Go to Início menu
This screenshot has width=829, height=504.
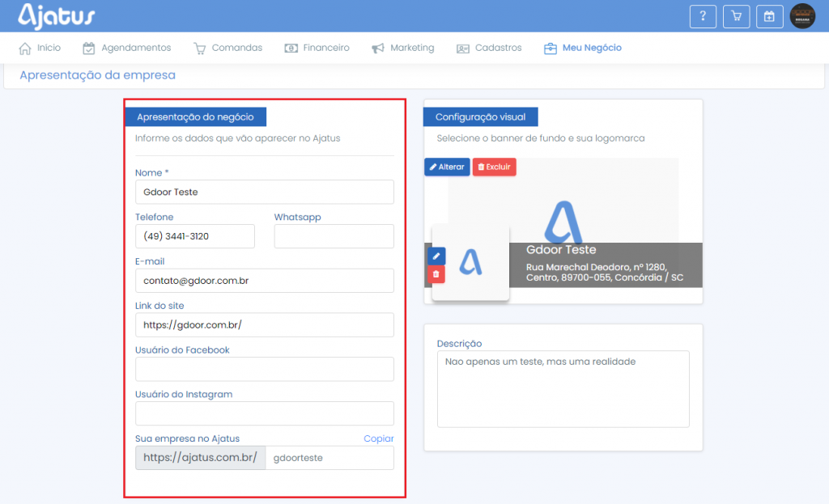click(49, 48)
